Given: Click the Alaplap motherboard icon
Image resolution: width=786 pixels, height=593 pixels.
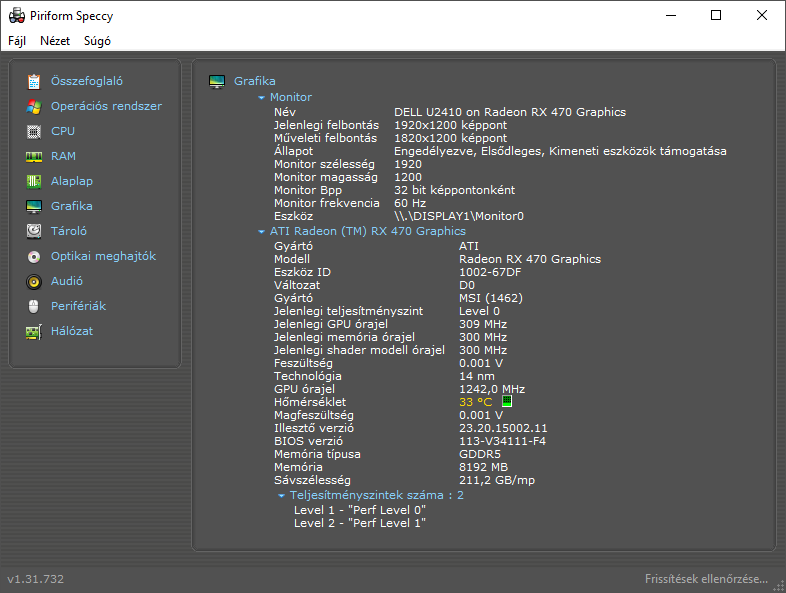Looking at the screenshot, I should (x=34, y=181).
